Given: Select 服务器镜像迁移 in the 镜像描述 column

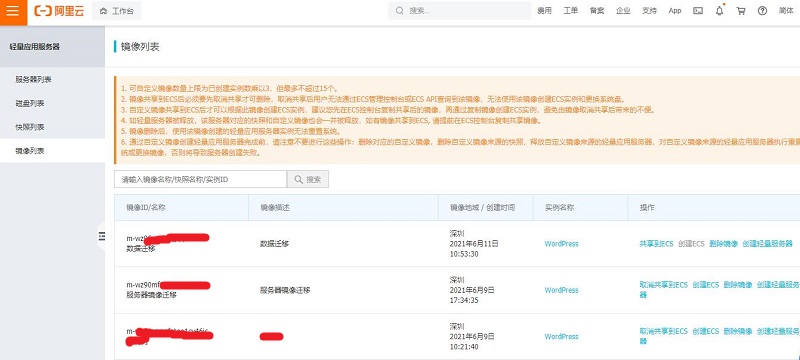Looking at the screenshot, I should (x=285, y=290).
